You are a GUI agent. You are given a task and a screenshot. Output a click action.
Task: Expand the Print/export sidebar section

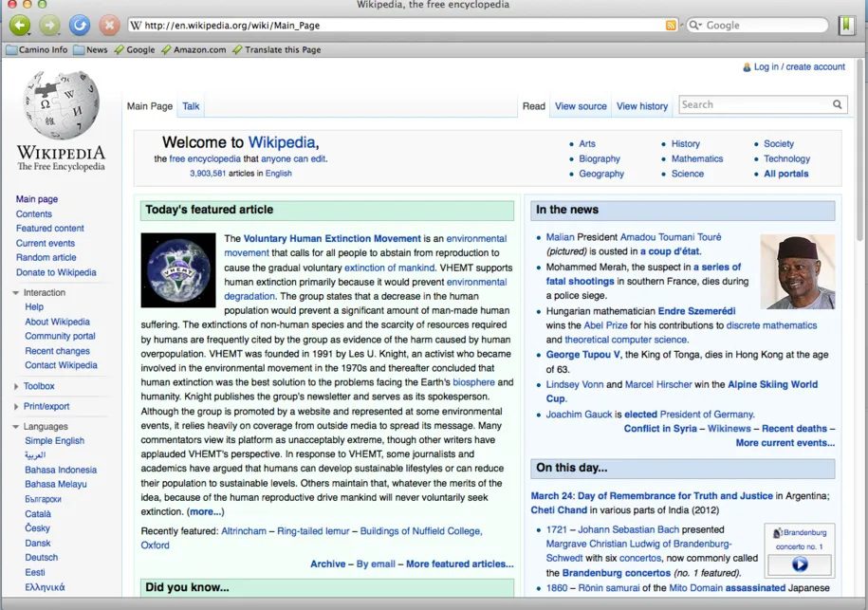16,406
